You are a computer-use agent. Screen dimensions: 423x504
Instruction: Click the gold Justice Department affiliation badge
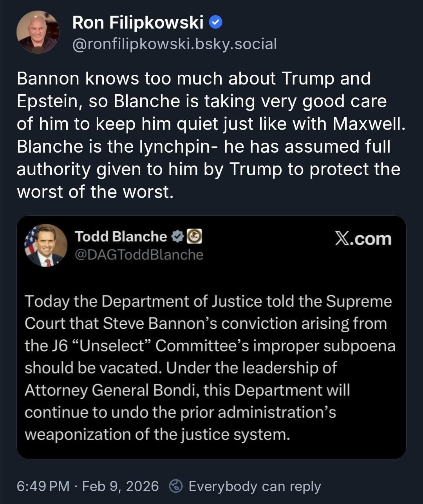point(195,236)
